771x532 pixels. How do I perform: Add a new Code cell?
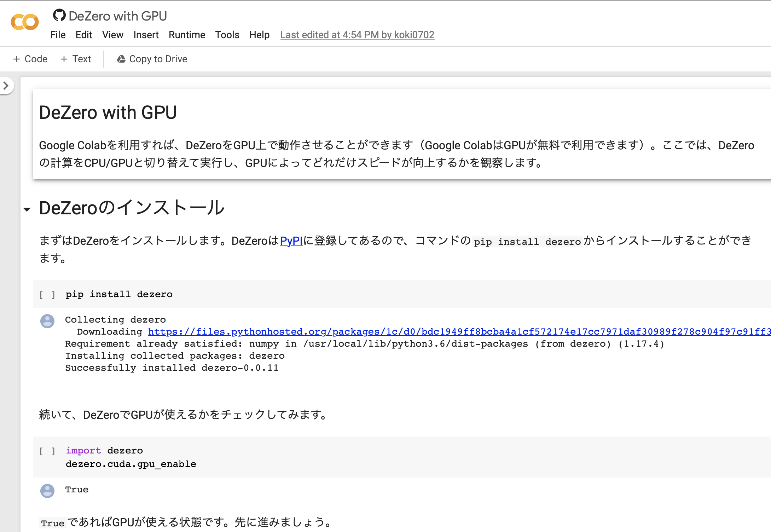tap(30, 59)
